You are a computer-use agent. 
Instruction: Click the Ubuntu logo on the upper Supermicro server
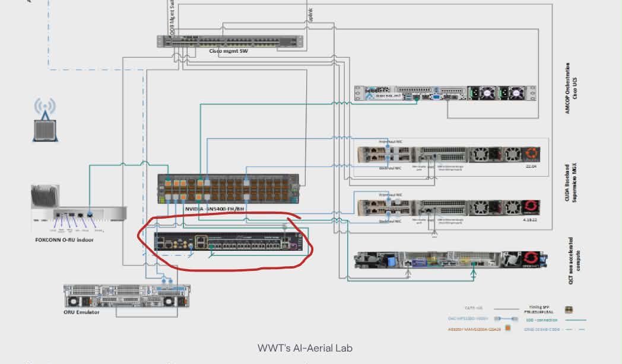click(532, 154)
